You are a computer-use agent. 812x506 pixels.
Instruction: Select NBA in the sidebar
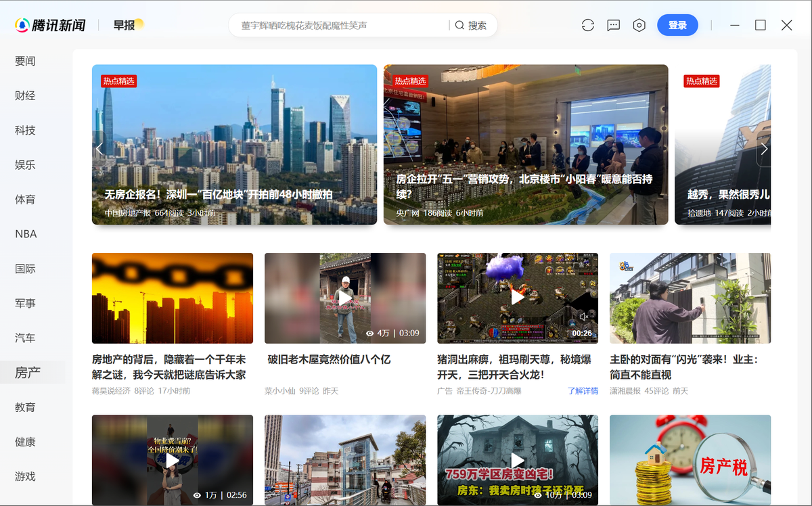[26, 234]
